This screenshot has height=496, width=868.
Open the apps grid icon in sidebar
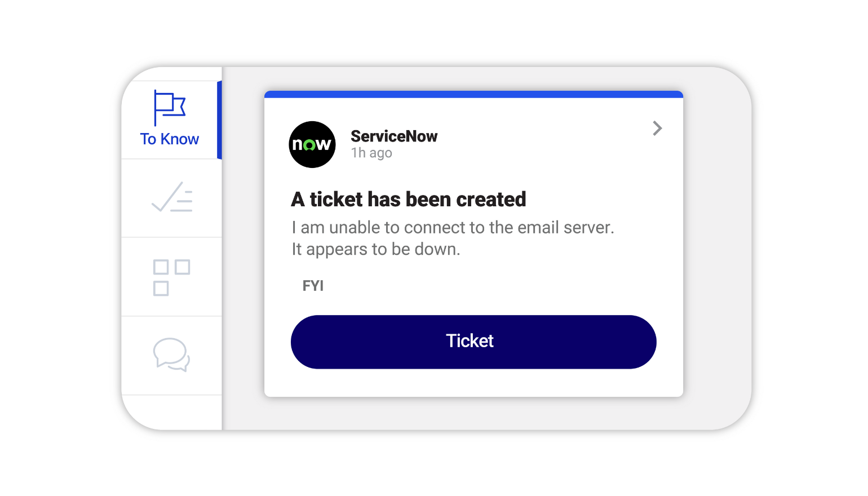point(171,276)
